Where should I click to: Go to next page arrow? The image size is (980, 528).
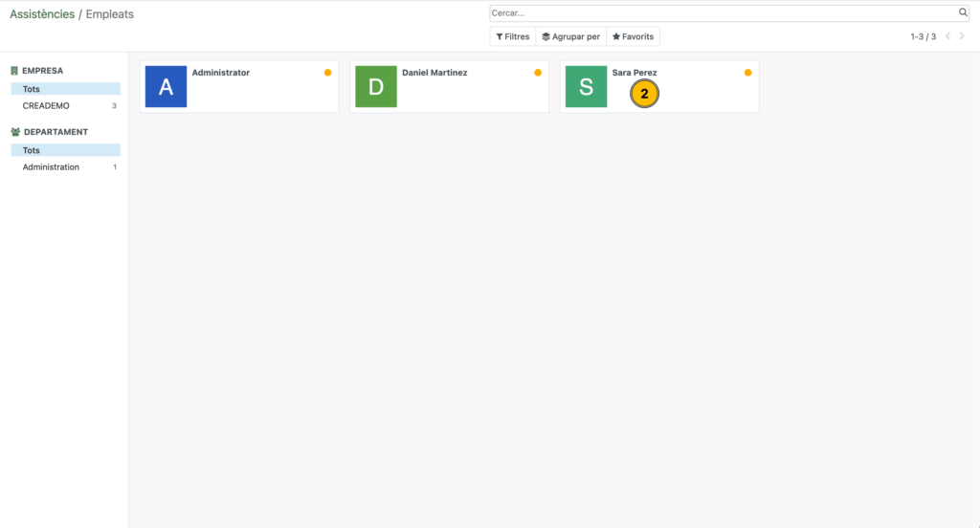tap(962, 36)
